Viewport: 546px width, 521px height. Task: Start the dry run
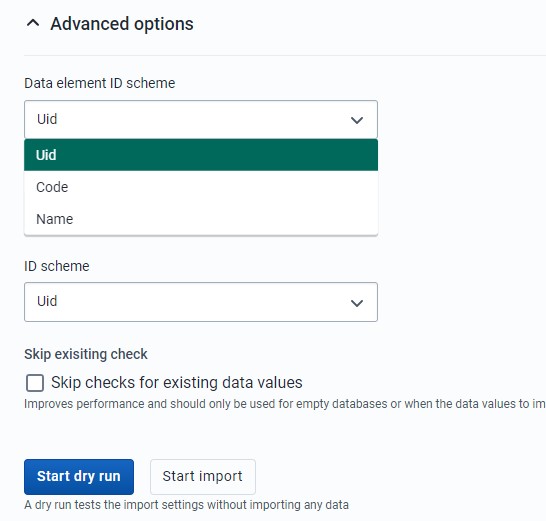pyautogui.click(x=79, y=476)
